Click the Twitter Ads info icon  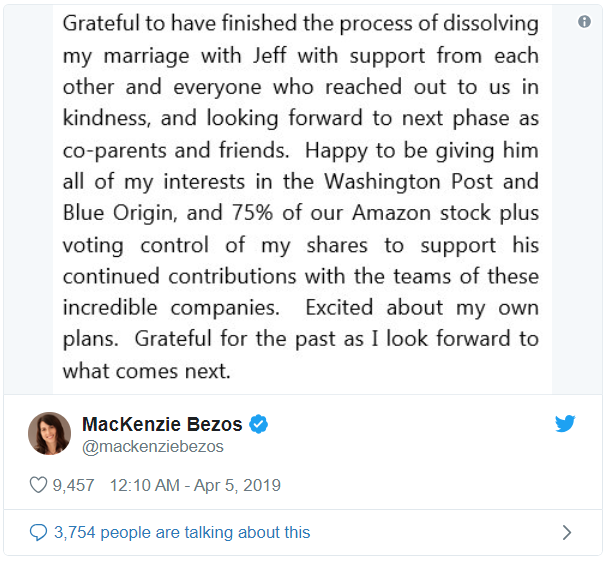click(584, 22)
